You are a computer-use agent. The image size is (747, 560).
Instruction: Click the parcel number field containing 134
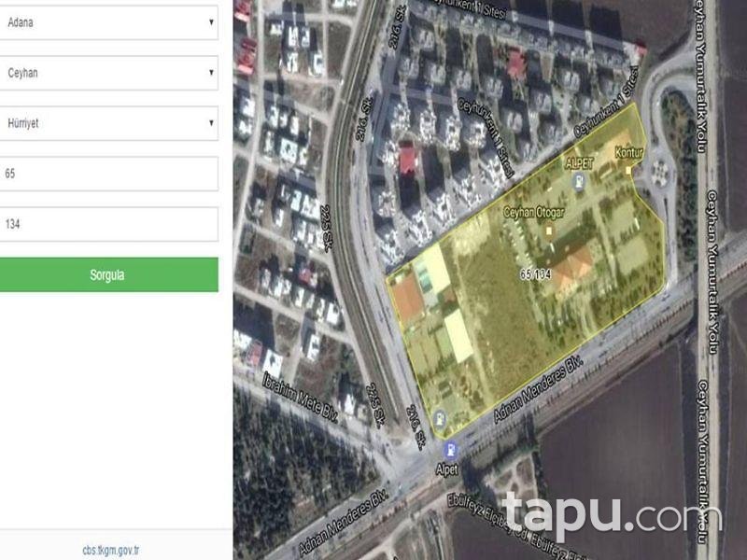[x=108, y=224]
